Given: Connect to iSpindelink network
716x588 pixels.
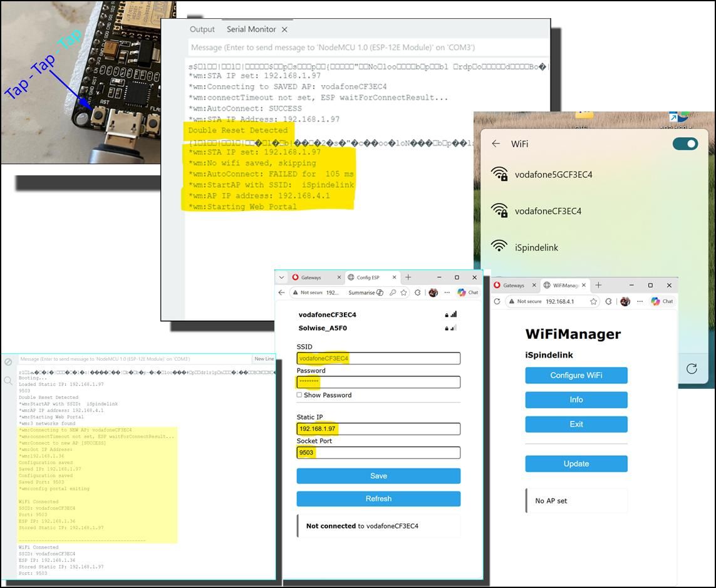Looking at the screenshot, I should [594, 247].
